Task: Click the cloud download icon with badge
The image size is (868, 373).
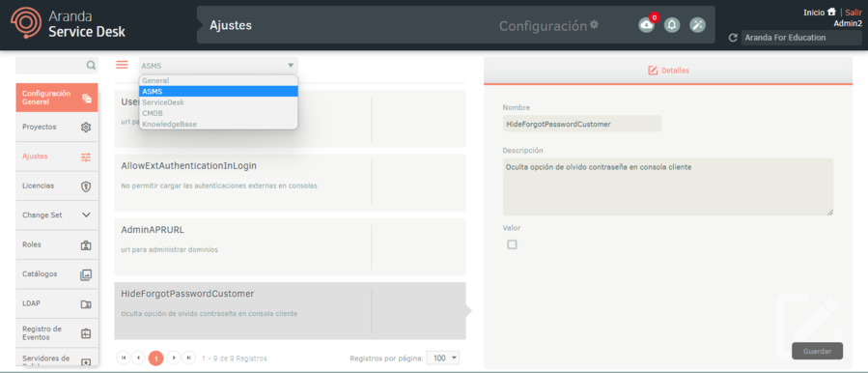Action: click(x=647, y=25)
